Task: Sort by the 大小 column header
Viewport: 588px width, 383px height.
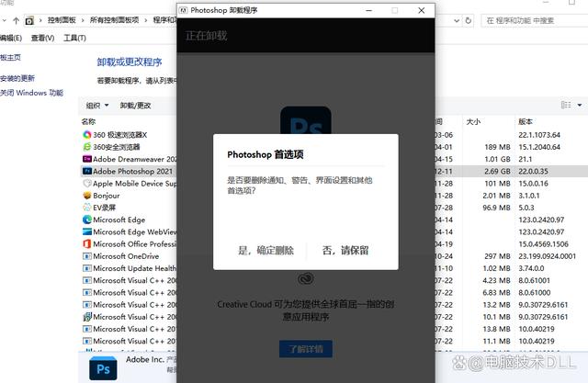Action: 473,121
